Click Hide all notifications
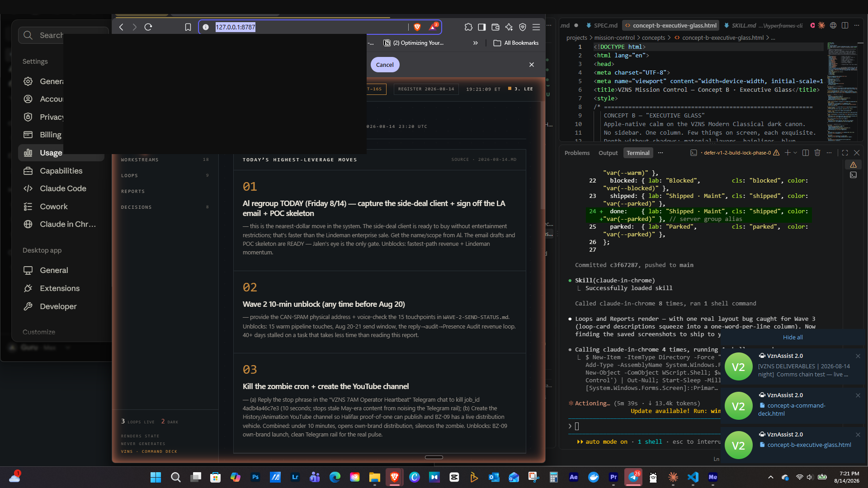The image size is (868, 488). [793, 337]
